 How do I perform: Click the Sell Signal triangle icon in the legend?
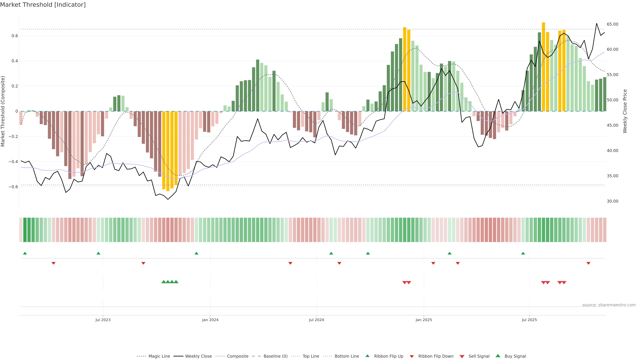pyautogui.click(x=462, y=356)
